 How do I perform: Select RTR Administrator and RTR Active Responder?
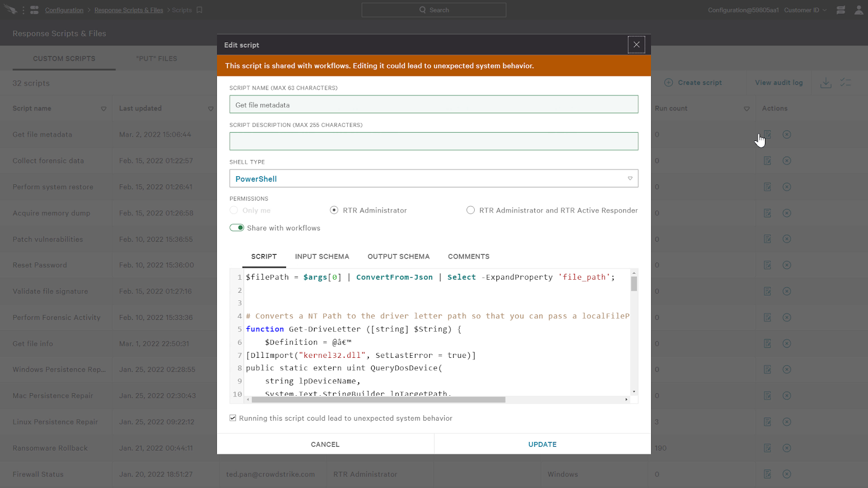(470, 210)
